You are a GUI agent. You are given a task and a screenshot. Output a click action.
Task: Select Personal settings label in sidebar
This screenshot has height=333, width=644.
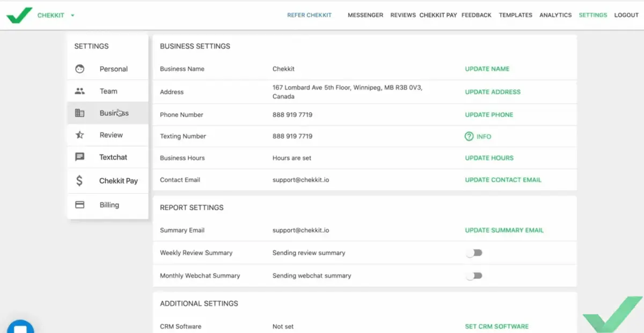point(114,69)
